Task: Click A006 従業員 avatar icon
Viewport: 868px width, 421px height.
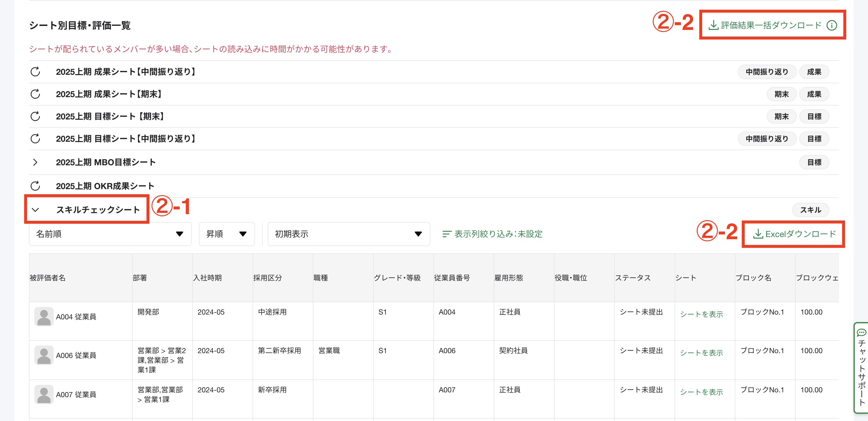Action: click(x=44, y=355)
